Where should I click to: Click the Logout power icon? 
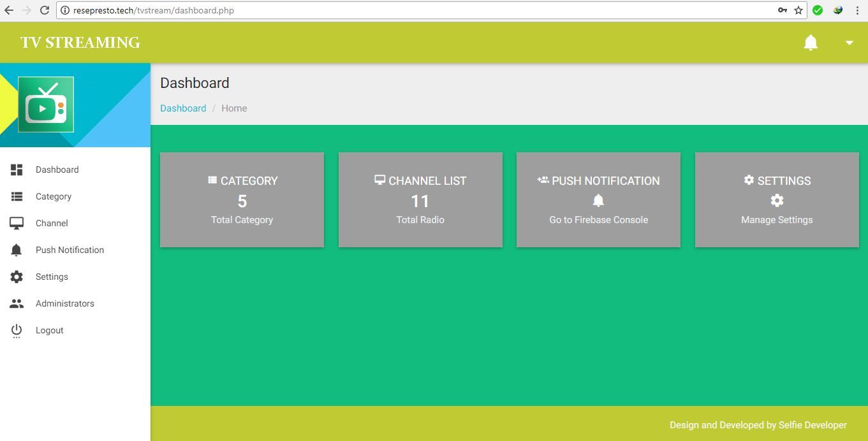tap(17, 330)
